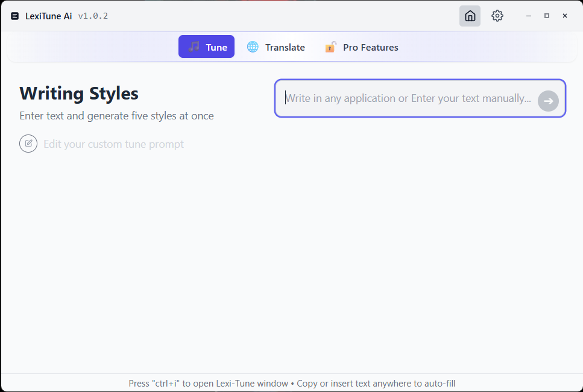Focus the manual text entry field

[408, 98]
